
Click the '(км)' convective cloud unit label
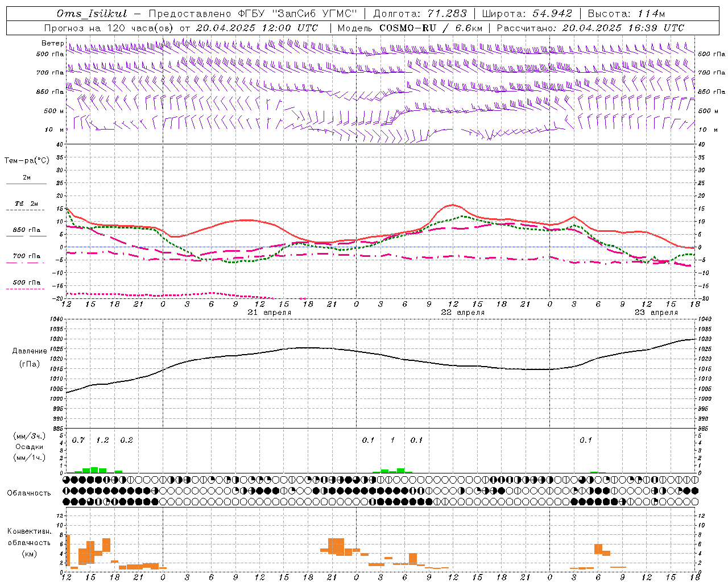30,553
